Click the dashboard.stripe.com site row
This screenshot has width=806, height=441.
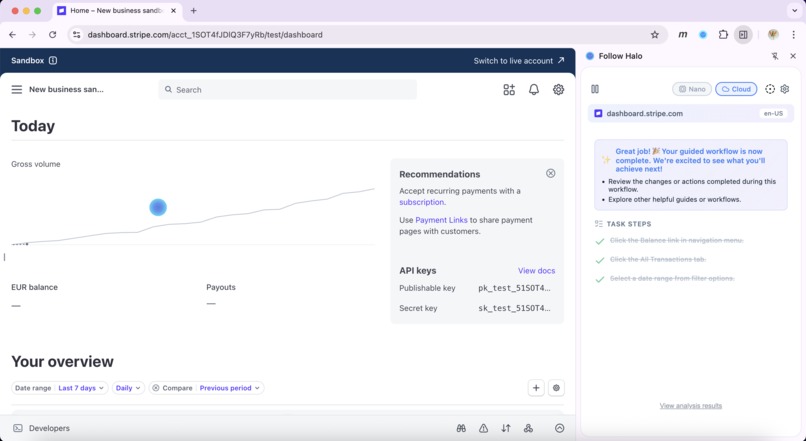(x=691, y=114)
